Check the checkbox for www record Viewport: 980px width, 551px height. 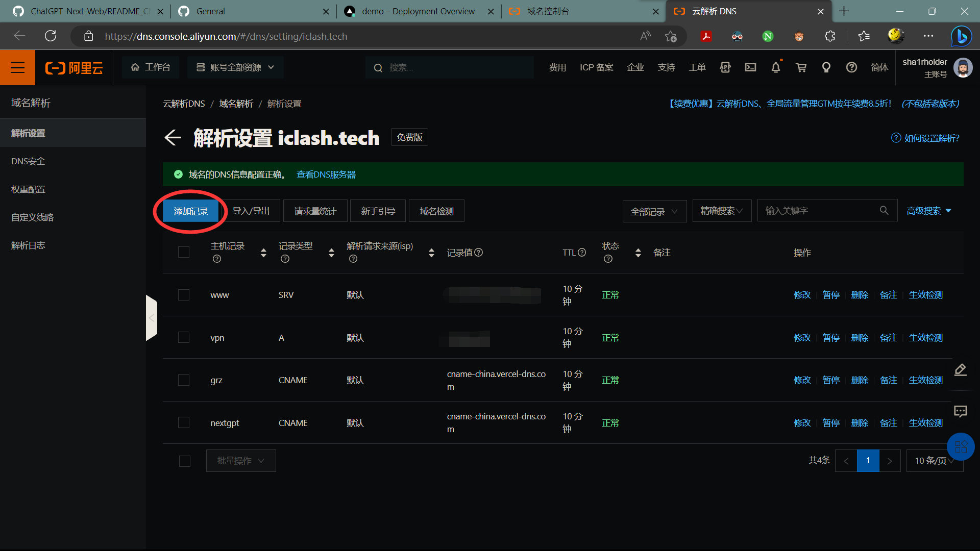(184, 295)
